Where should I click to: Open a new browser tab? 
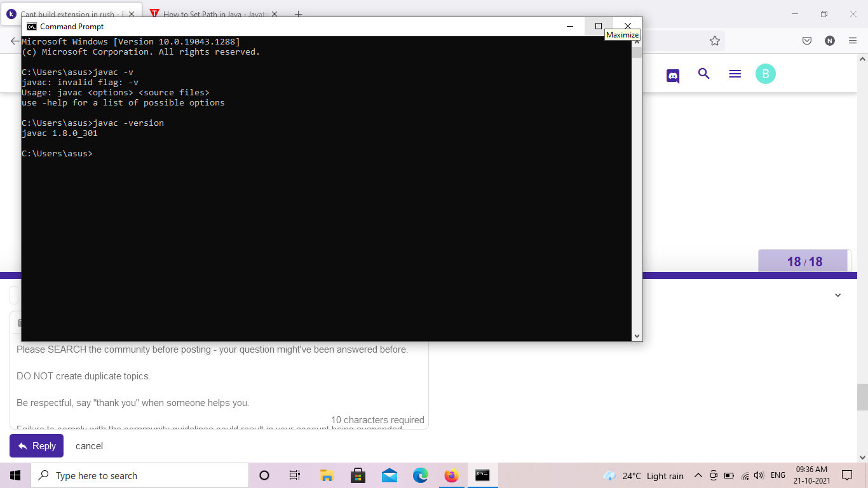(299, 14)
